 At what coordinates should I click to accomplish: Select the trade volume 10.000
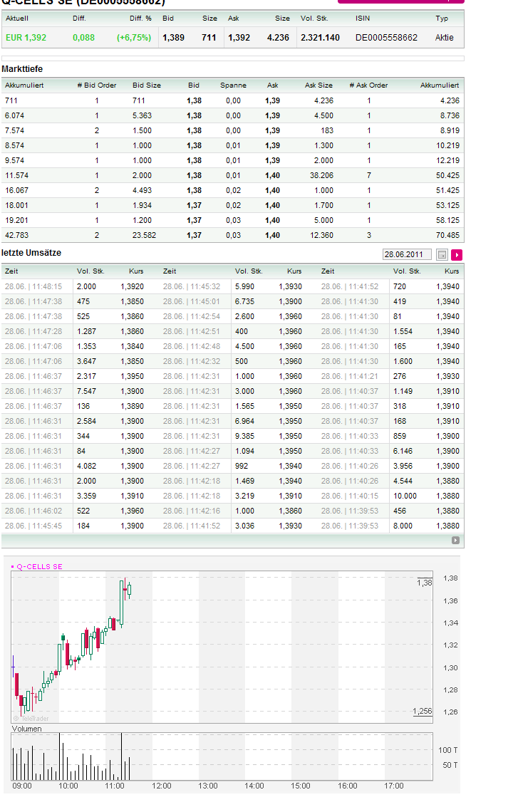405,496
